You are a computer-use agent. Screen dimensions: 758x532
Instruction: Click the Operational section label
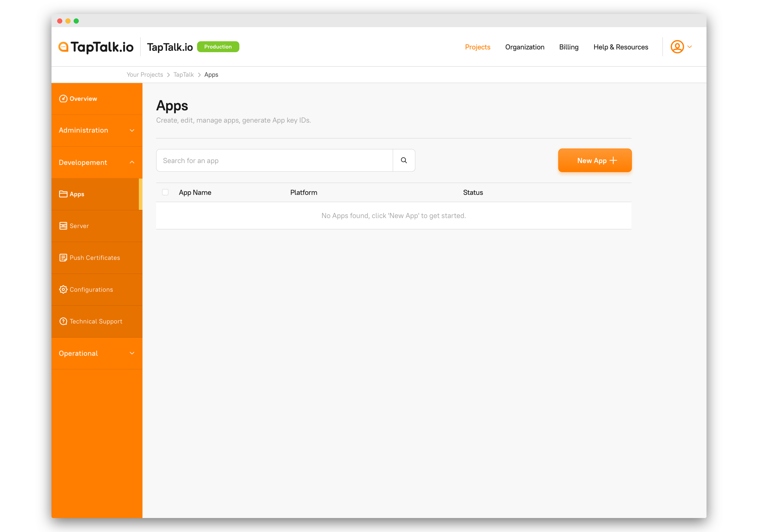click(x=78, y=354)
